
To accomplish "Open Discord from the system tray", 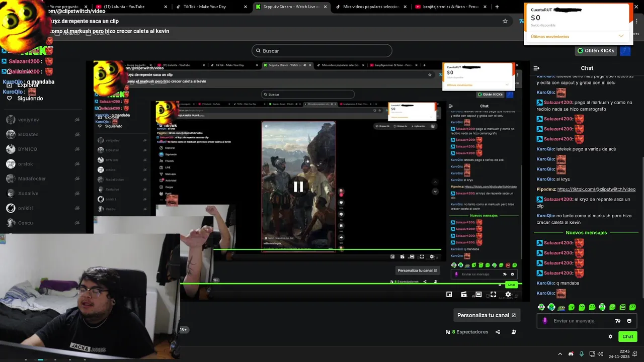I will (571, 354).
